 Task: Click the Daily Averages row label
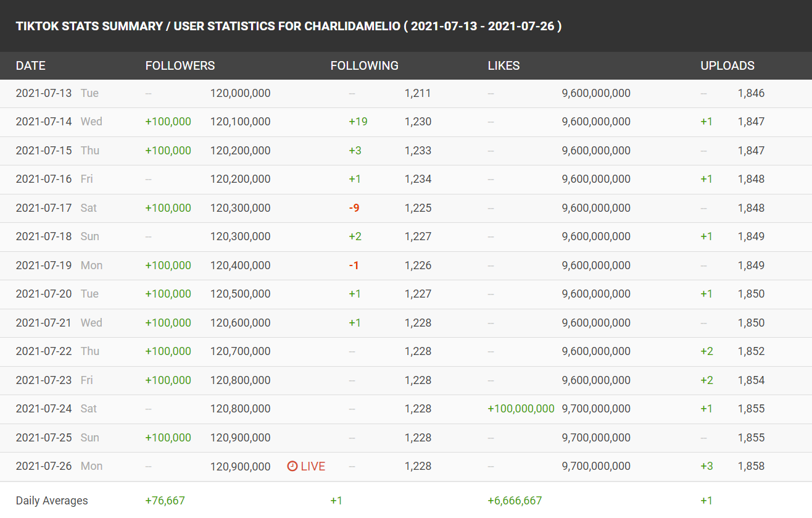pyautogui.click(x=52, y=501)
